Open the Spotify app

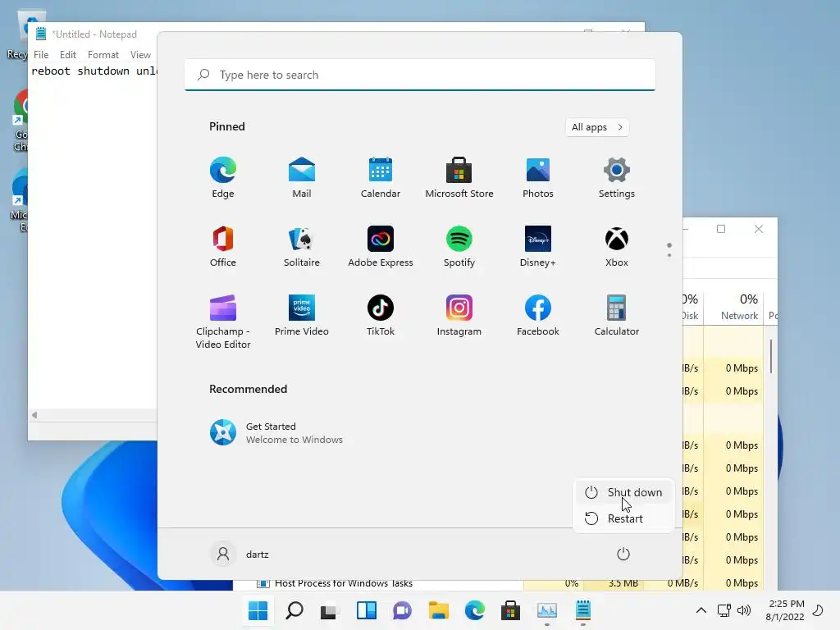coord(459,247)
